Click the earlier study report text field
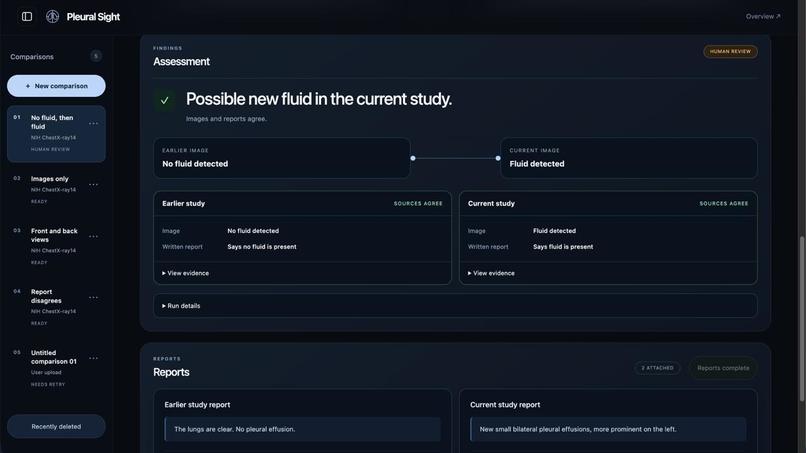806x453 pixels. pyautogui.click(x=302, y=429)
